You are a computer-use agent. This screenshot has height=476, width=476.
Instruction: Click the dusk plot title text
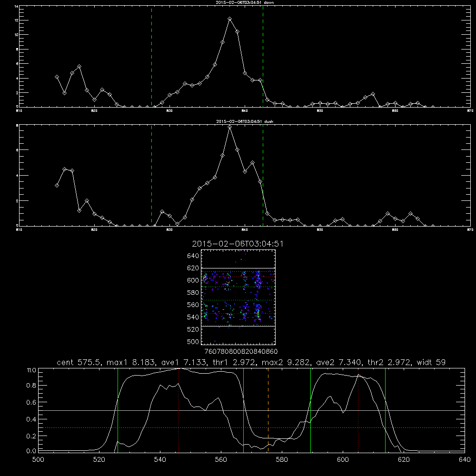245,121
